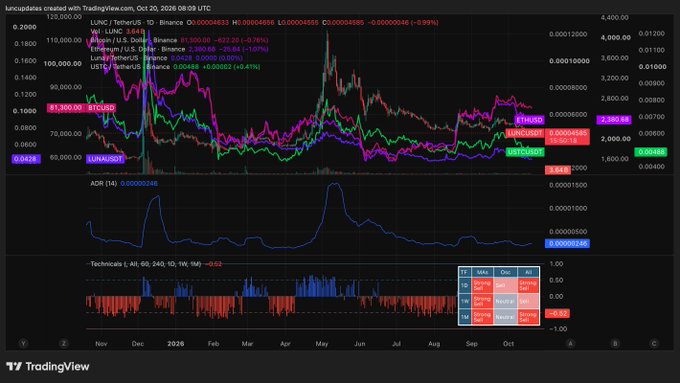Click the Osc column header

(505, 272)
